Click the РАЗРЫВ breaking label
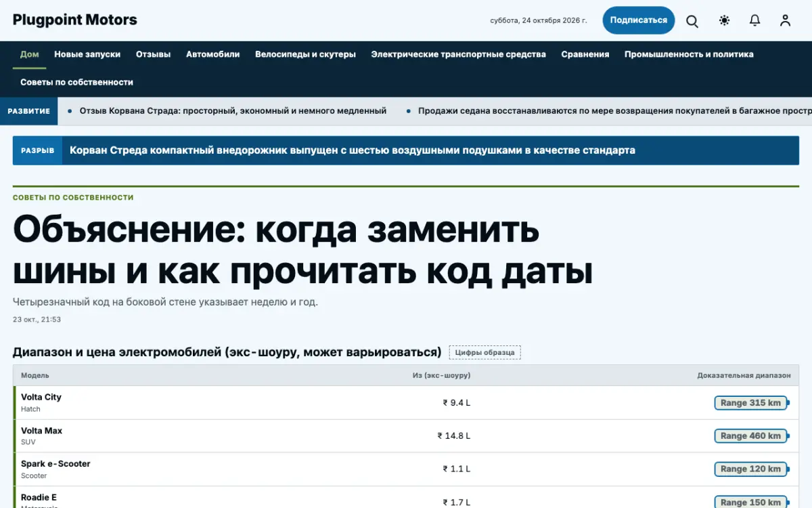This screenshot has height=508, width=812. coord(37,150)
